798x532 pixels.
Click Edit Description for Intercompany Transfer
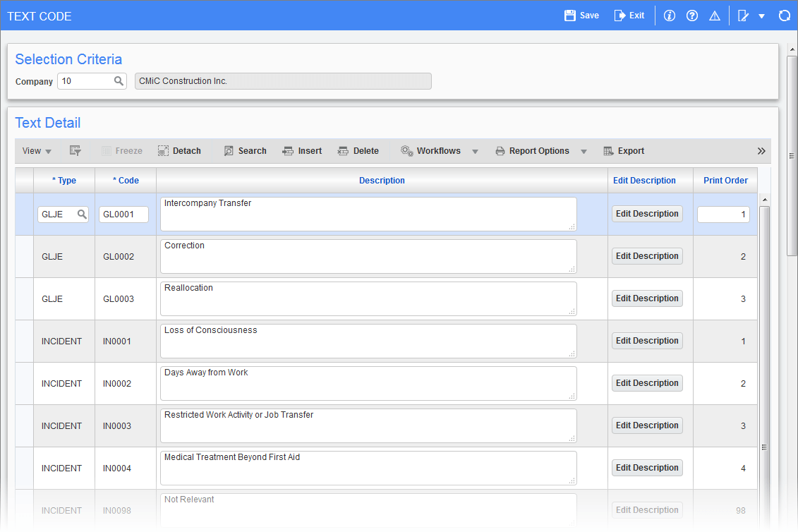pyautogui.click(x=647, y=214)
